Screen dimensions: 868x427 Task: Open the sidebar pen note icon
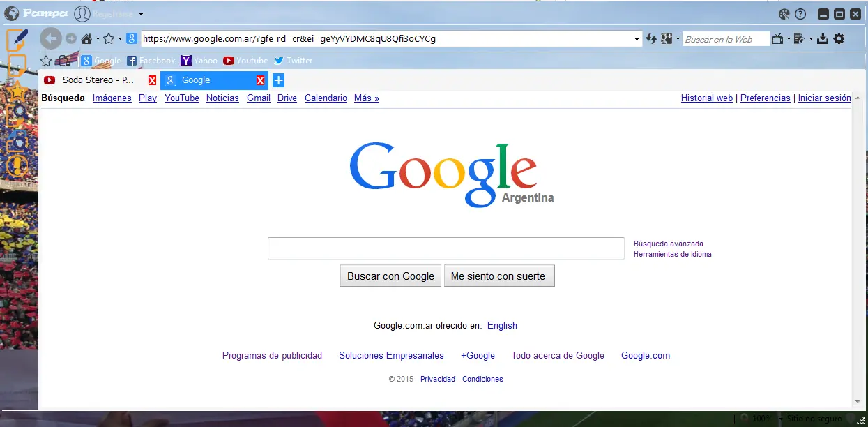(x=17, y=40)
